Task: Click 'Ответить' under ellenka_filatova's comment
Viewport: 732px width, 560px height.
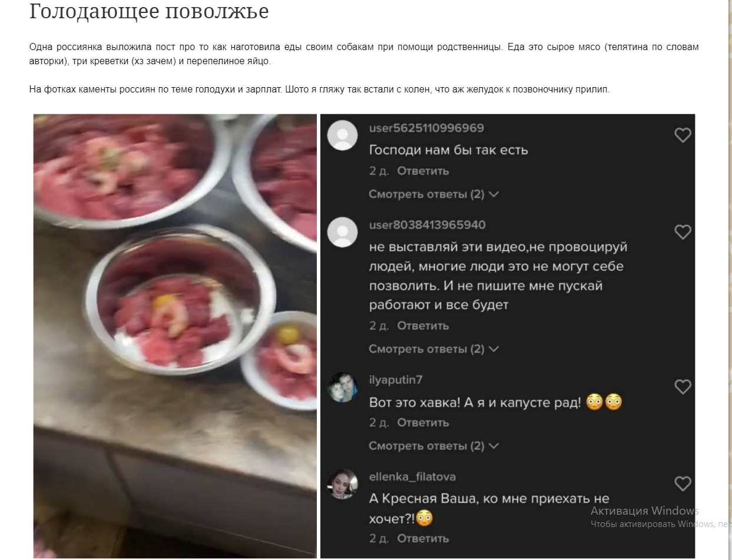Action: tap(423, 538)
